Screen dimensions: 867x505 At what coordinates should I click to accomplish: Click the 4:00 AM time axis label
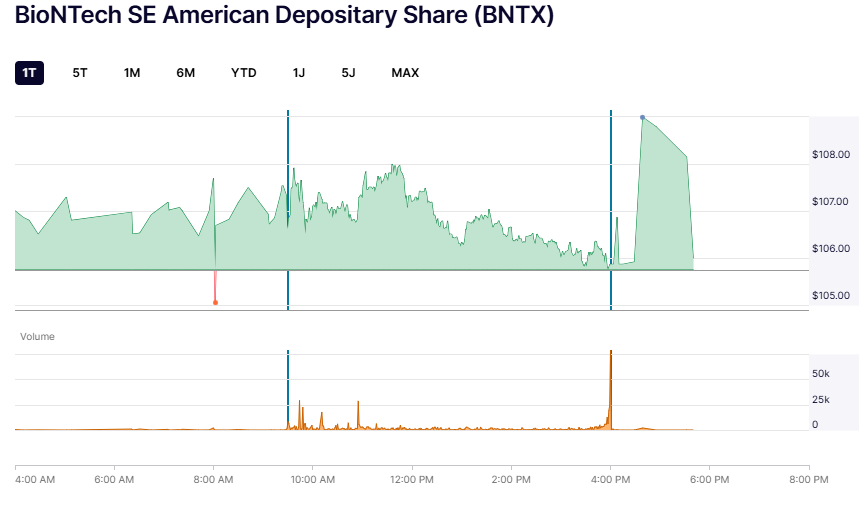tap(35, 479)
